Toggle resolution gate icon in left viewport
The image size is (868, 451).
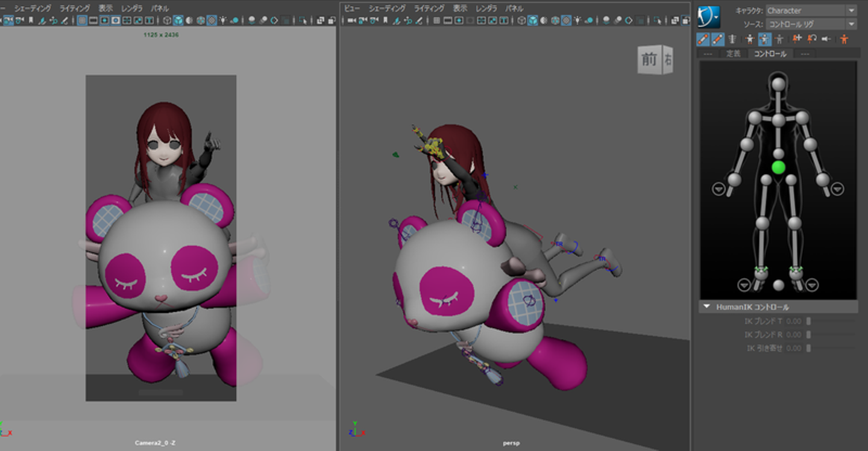click(104, 20)
